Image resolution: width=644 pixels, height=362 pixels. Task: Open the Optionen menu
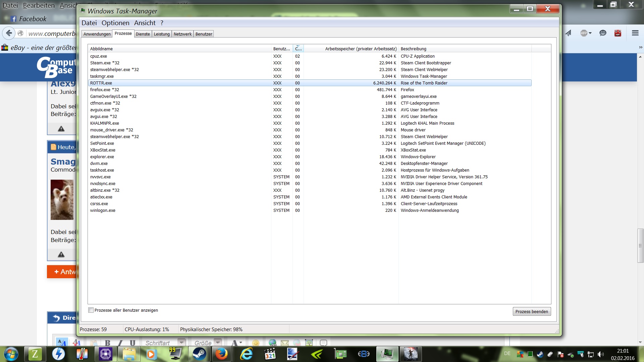[115, 23]
